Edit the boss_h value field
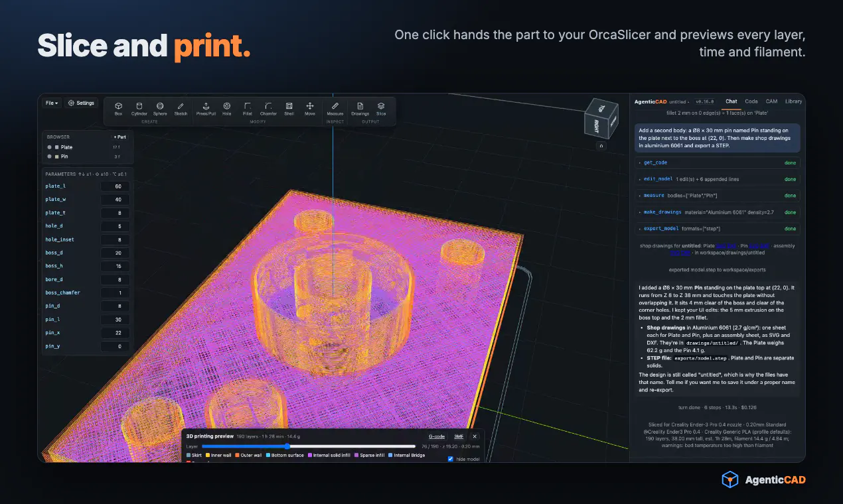Viewport: 843px width, 504px height. coord(115,266)
